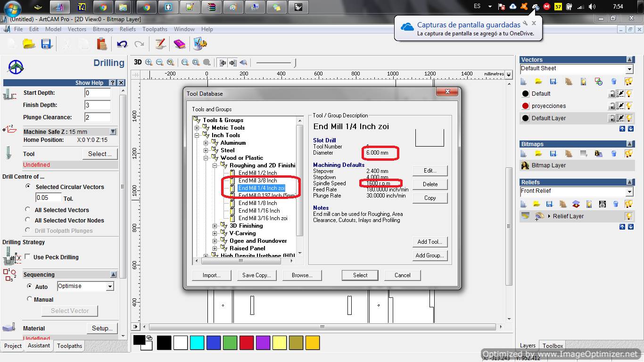Choose Auto sequencing radio button

(29, 286)
